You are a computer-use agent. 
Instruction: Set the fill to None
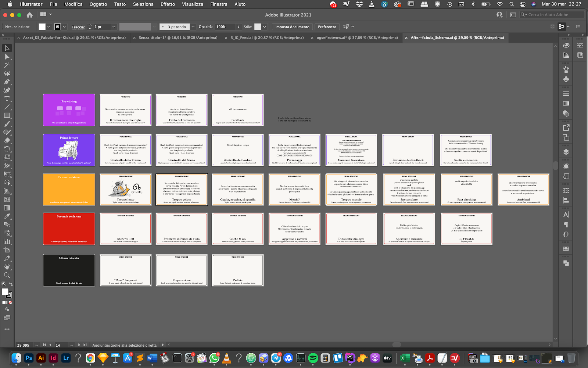tap(10, 302)
